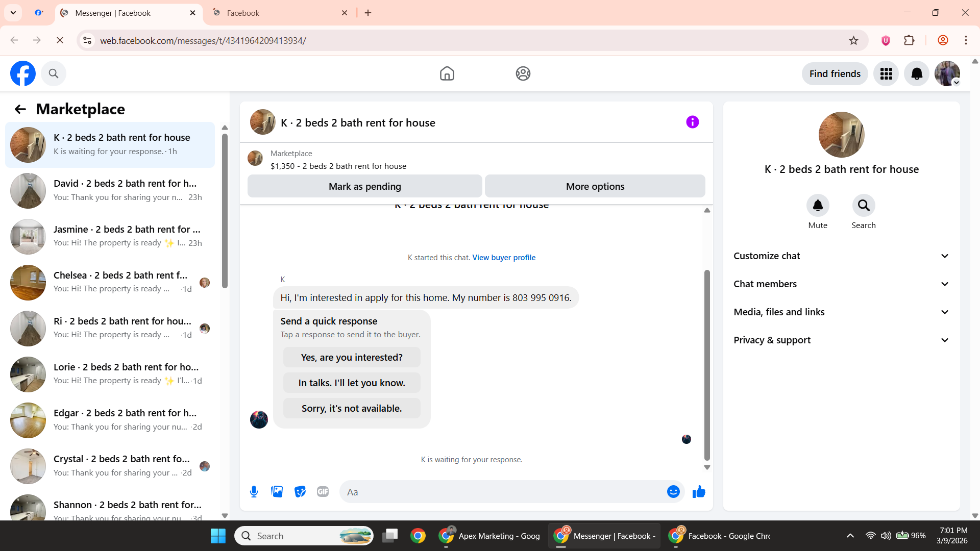This screenshot has width=980, height=551.
Task: Expand the Customize chat section
Action: [x=841, y=256]
